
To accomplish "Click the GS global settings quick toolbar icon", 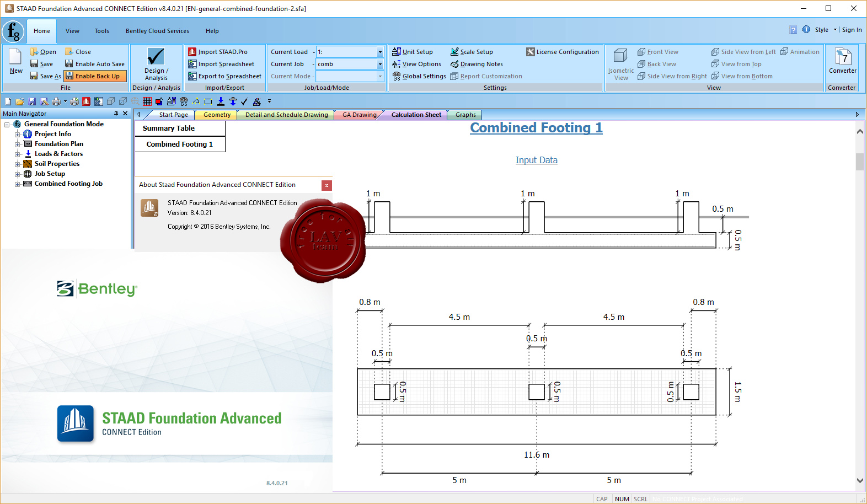I will coord(184,101).
